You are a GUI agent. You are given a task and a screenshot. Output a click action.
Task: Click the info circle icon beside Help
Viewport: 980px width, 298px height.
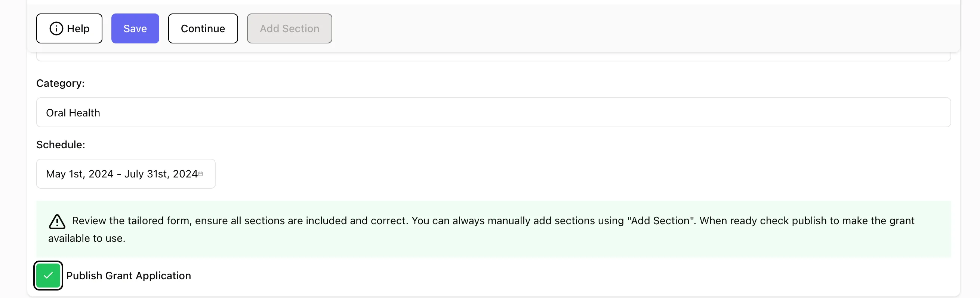pyautogui.click(x=56, y=28)
